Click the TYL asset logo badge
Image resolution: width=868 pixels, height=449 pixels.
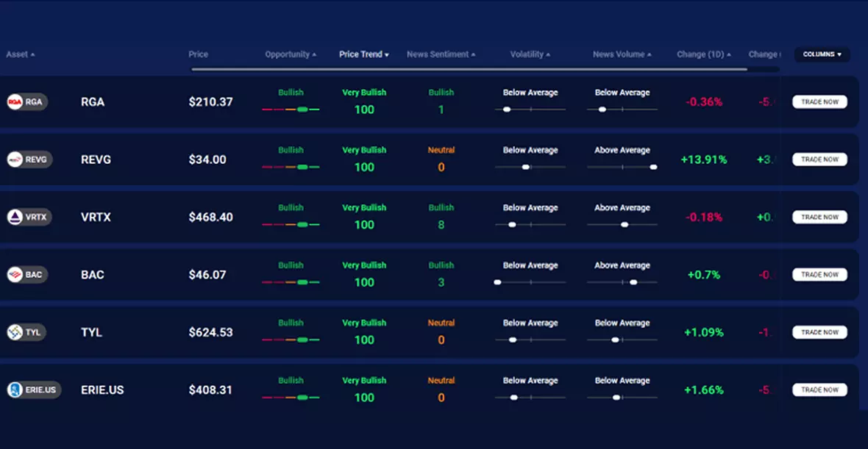26,332
